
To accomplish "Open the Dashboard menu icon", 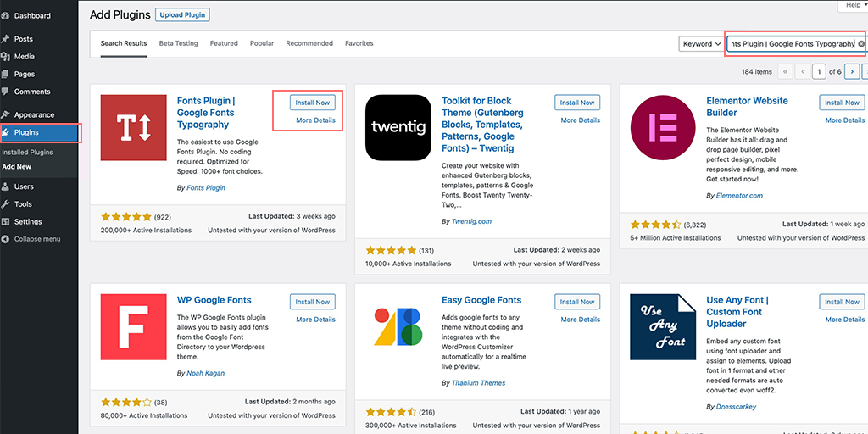I will tap(6, 15).
